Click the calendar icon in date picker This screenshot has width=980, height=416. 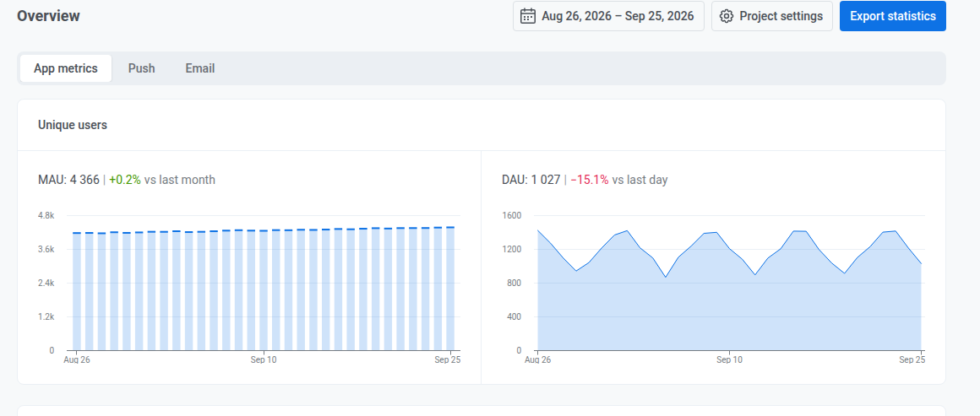[x=528, y=16]
